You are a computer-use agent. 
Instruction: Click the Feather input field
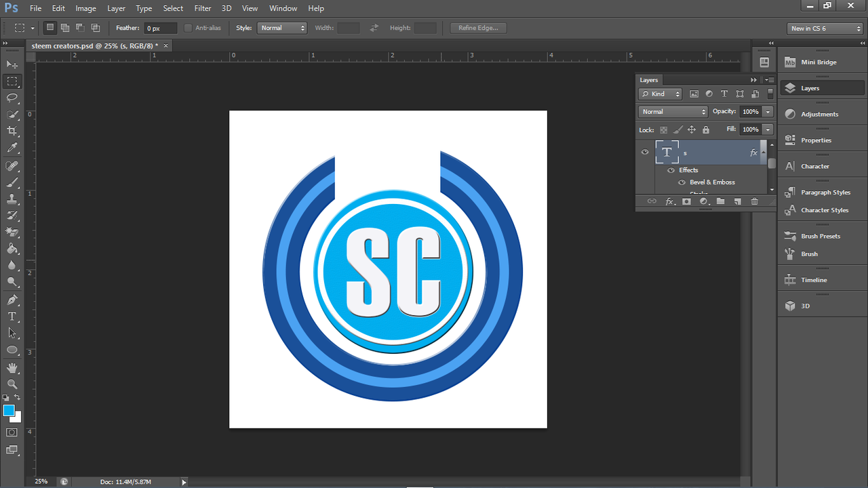pyautogui.click(x=161, y=28)
